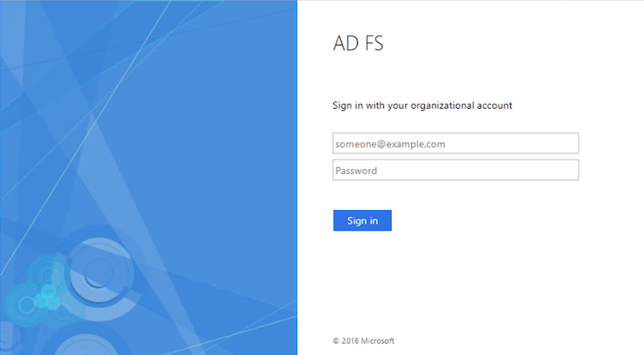644x355 pixels.
Task: Click the right end of Password field
Action: pos(567,171)
